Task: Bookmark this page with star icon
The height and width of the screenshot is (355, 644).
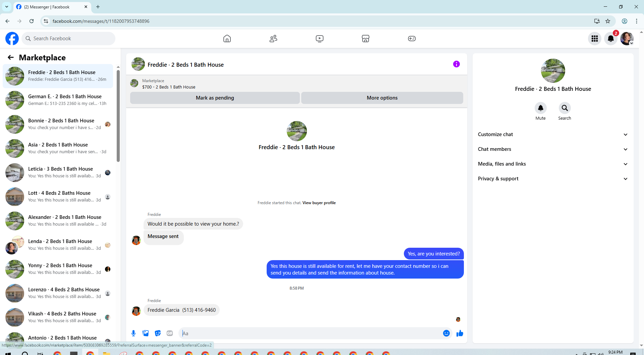Action: 608,21
